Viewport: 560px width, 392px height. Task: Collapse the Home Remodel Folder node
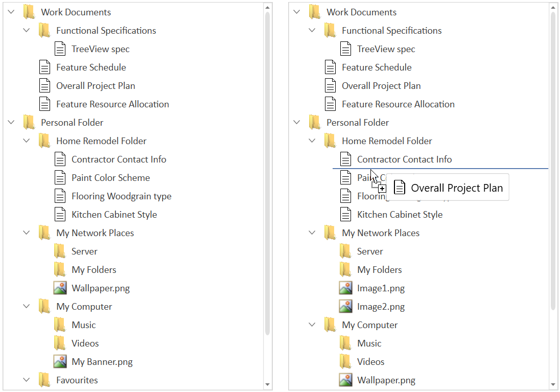click(x=27, y=141)
